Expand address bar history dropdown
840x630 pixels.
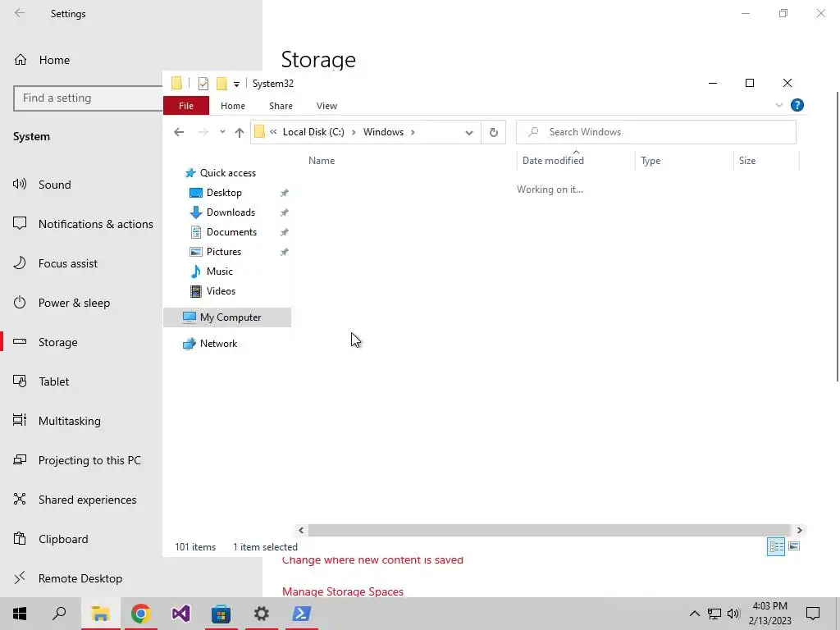pos(468,132)
